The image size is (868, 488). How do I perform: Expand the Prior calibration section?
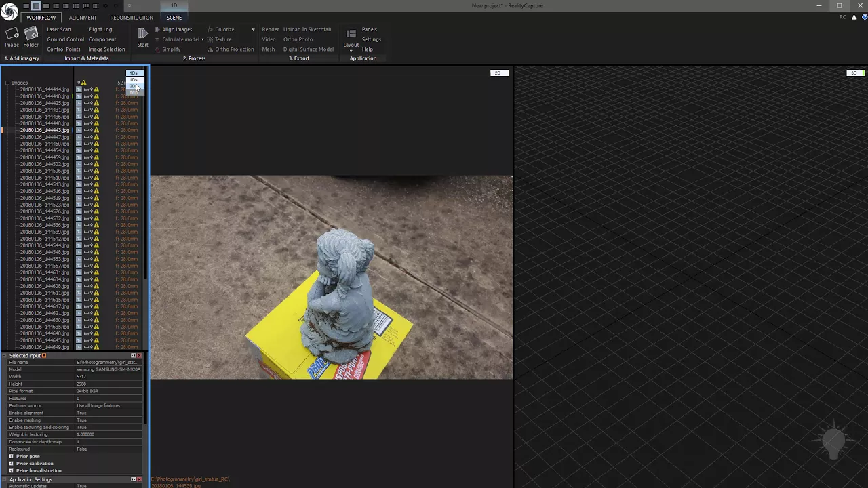(11, 464)
